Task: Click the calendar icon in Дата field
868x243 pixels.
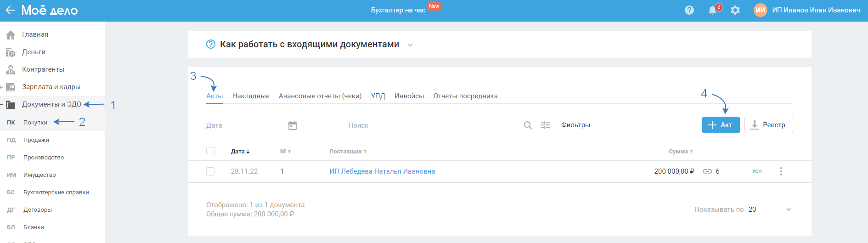Action: coord(293,125)
